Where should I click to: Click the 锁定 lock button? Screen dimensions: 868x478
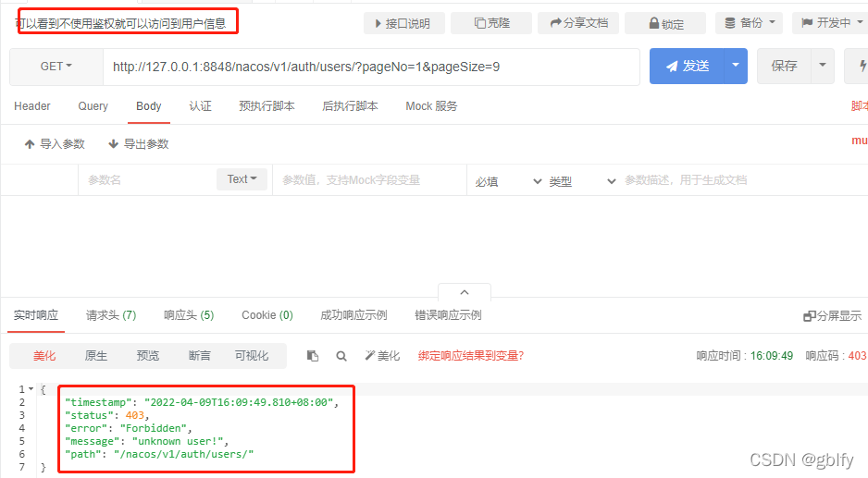(x=665, y=23)
